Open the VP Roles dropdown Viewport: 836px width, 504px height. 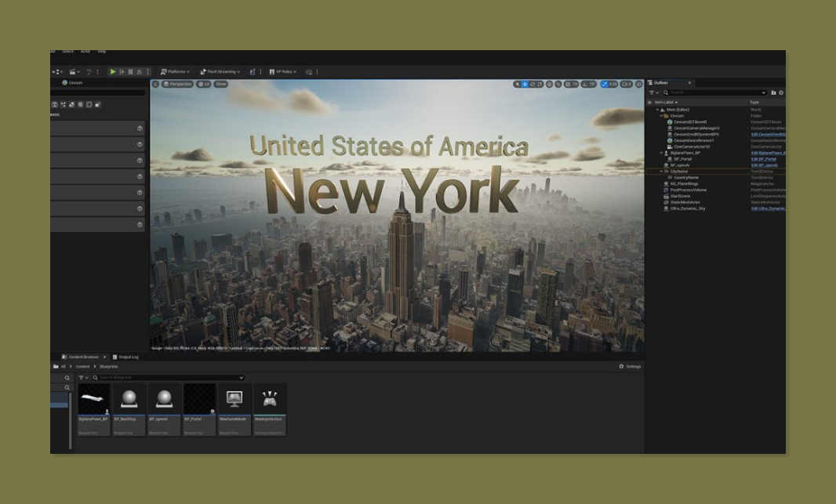[282, 71]
